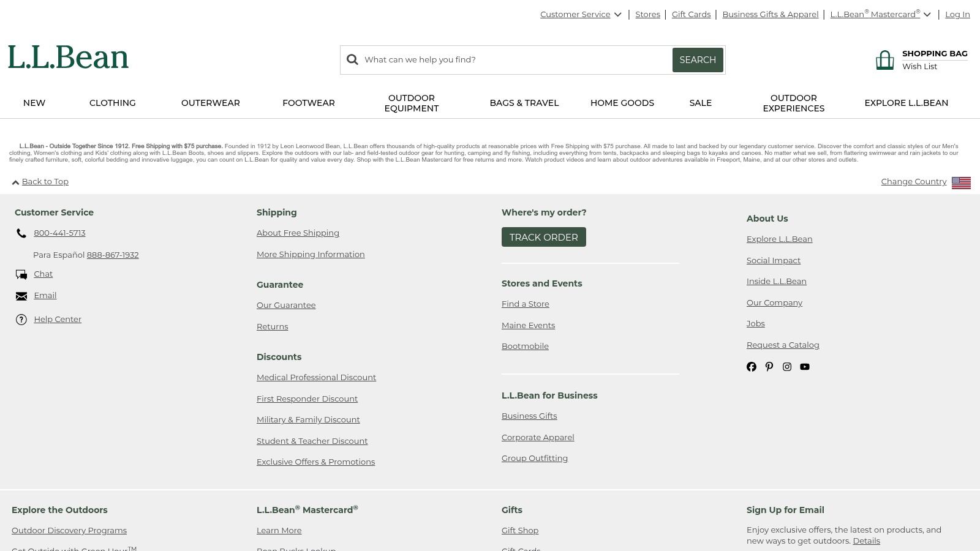Screen dimensions: 980x551
Task: Open the Request a Catalog link
Action: 783,345
